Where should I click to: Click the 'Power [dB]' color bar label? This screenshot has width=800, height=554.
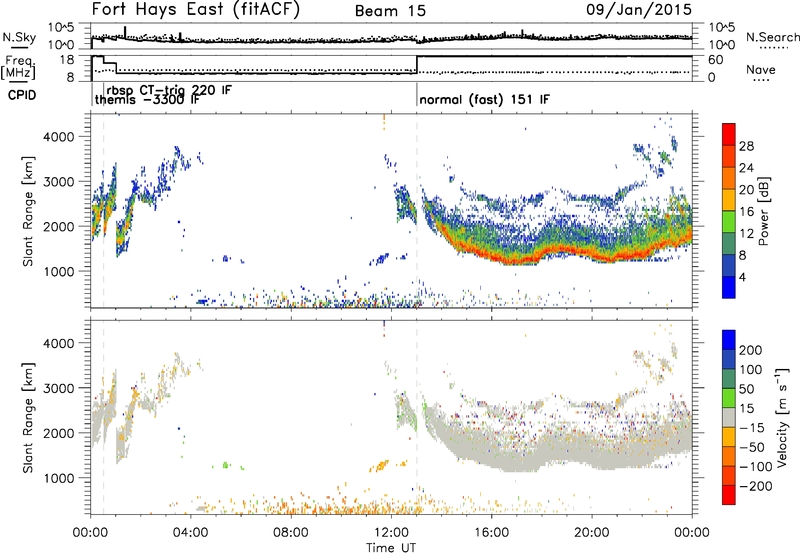point(764,211)
